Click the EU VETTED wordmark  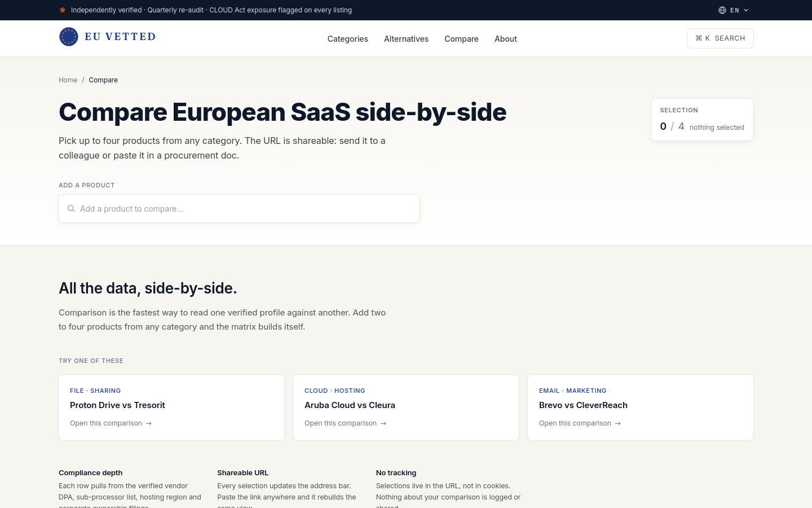[x=120, y=37]
